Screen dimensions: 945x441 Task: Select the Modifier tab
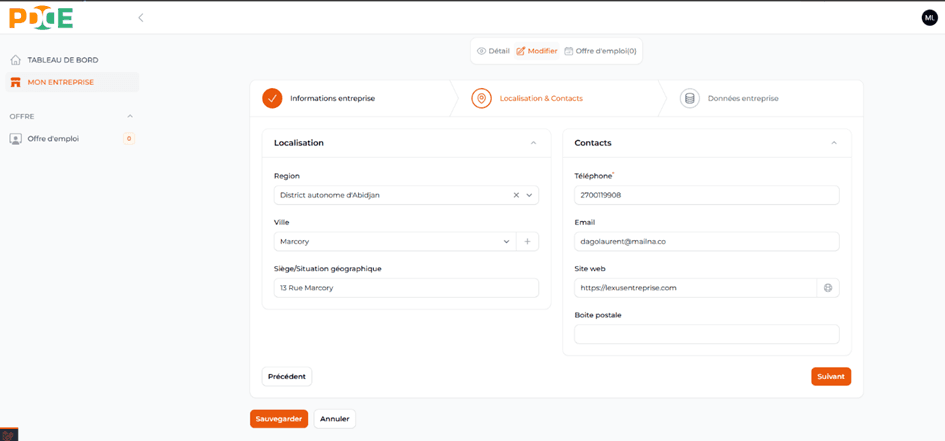click(x=536, y=51)
